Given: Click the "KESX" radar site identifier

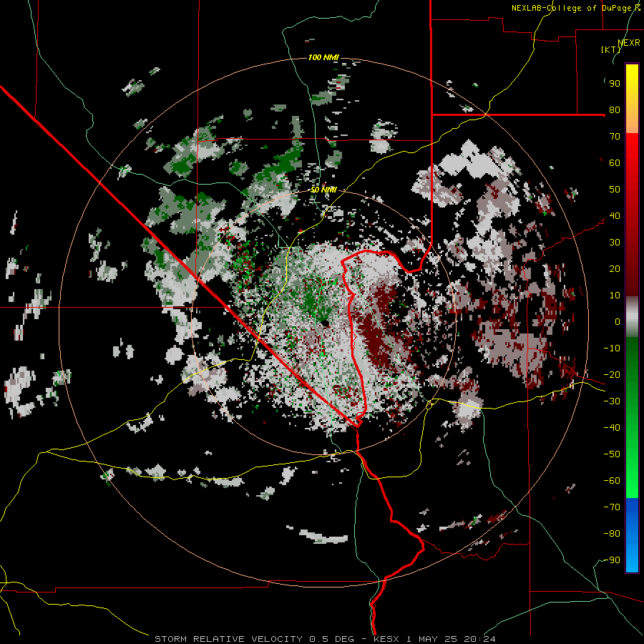Looking at the screenshot, I should point(386,639).
